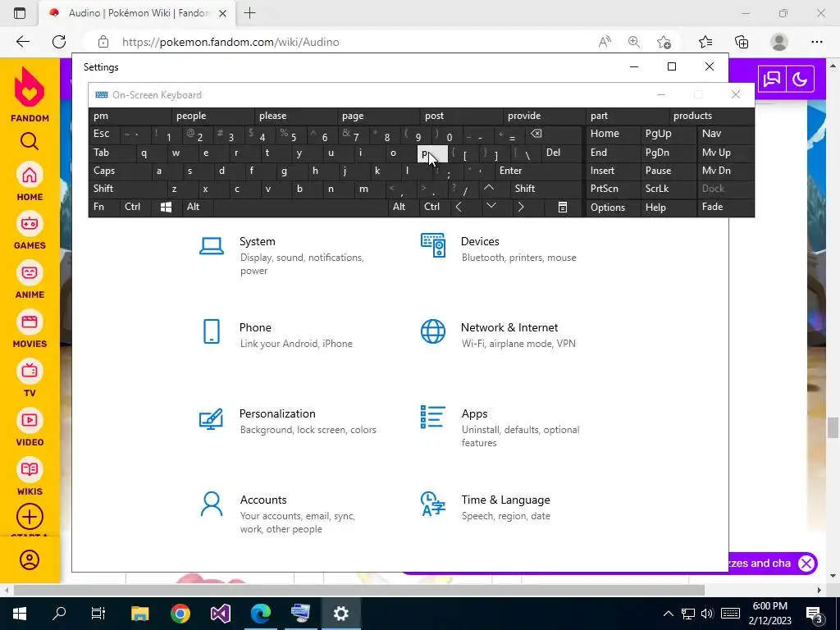Open On-Screen Keyboard Options
This screenshot has height=630, width=840.
point(613,208)
